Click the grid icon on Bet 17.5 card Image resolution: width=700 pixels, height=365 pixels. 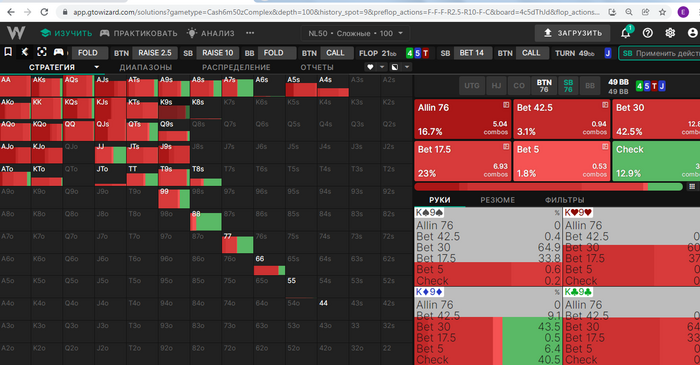[506, 146]
